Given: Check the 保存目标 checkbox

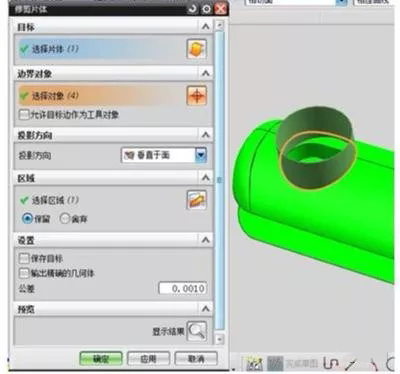Looking at the screenshot, I should tap(24, 258).
